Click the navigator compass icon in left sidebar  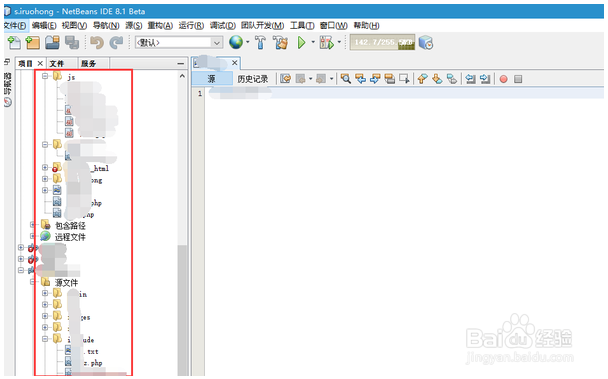pos(8,102)
